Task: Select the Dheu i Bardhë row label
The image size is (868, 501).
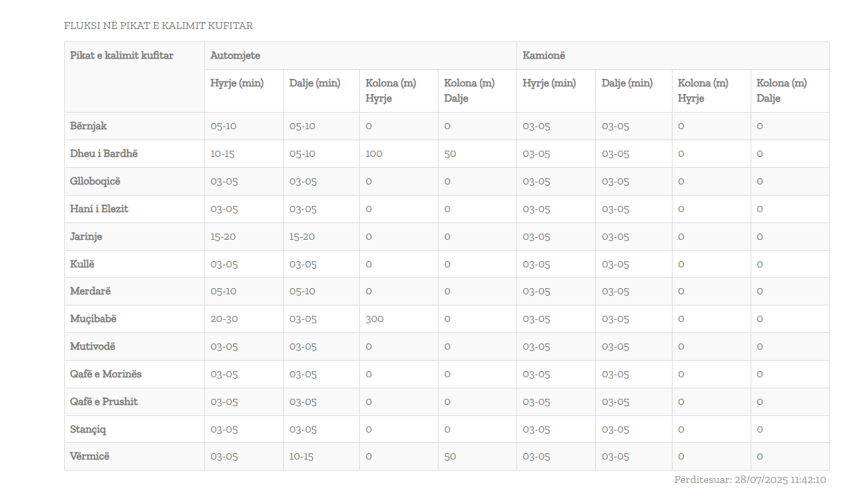Action: point(104,153)
